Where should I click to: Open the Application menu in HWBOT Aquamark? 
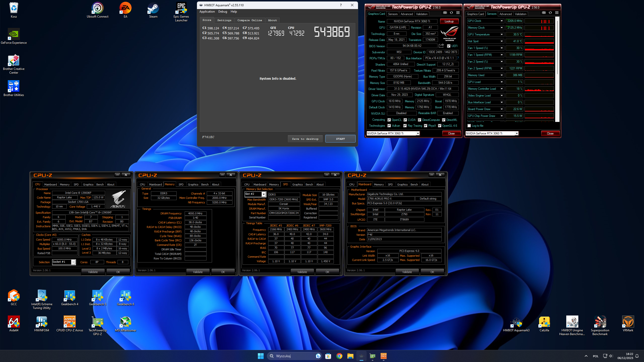[207, 12]
